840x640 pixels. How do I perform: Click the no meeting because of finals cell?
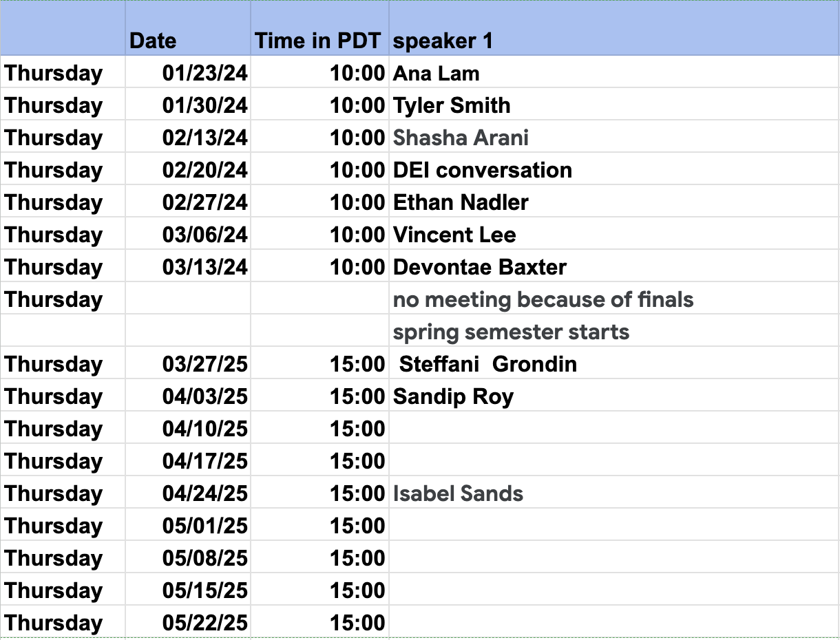point(543,299)
